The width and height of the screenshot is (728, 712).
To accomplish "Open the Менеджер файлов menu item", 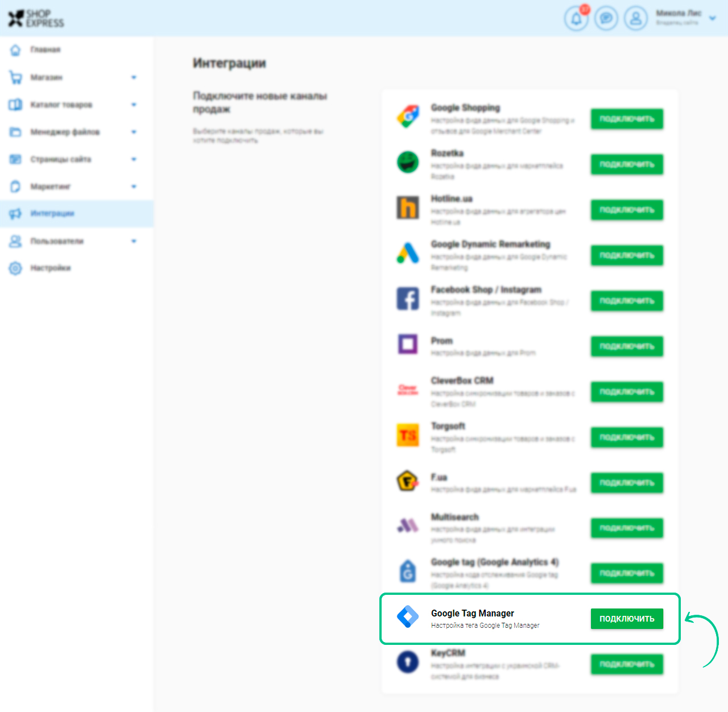I will point(77,132).
